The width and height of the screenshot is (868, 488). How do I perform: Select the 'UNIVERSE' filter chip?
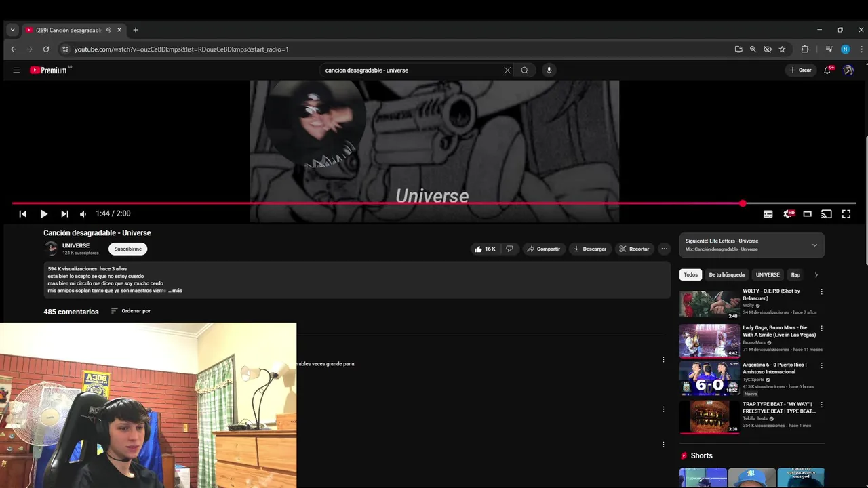(x=768, y=274)
